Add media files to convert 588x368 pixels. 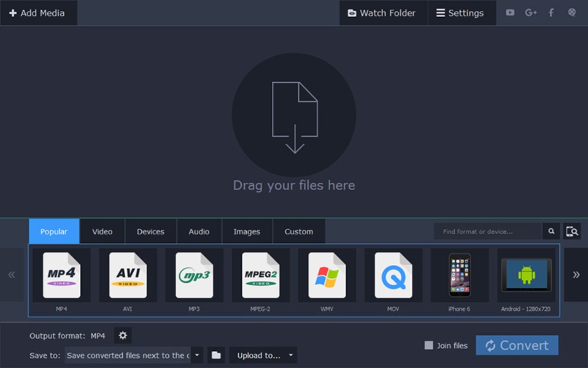[38, 12]
